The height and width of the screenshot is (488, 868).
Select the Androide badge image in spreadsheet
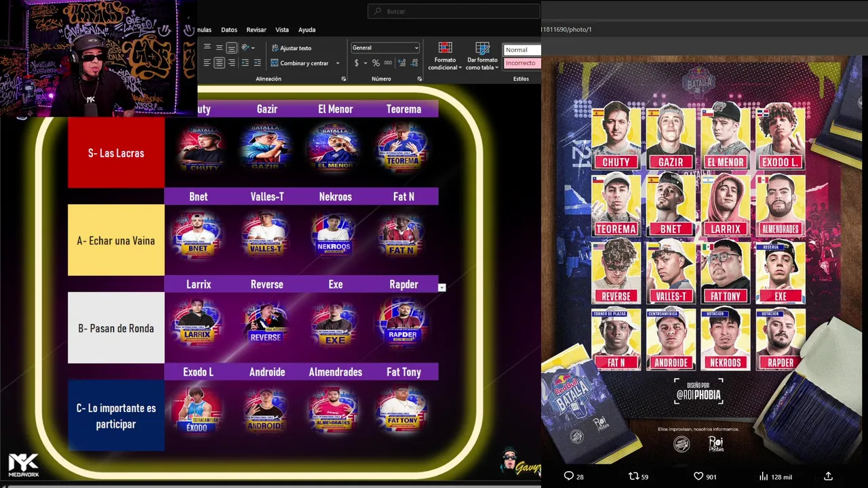(266, 410)
